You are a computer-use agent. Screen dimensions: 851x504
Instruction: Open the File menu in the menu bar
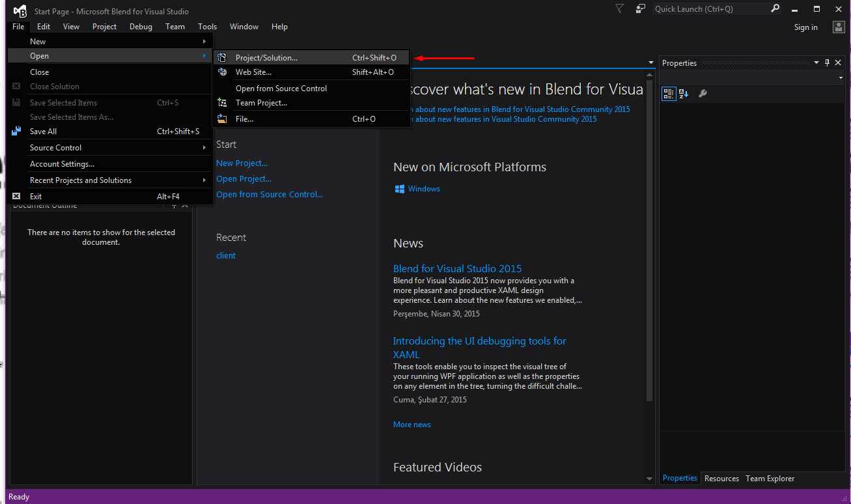coord(18,27)
